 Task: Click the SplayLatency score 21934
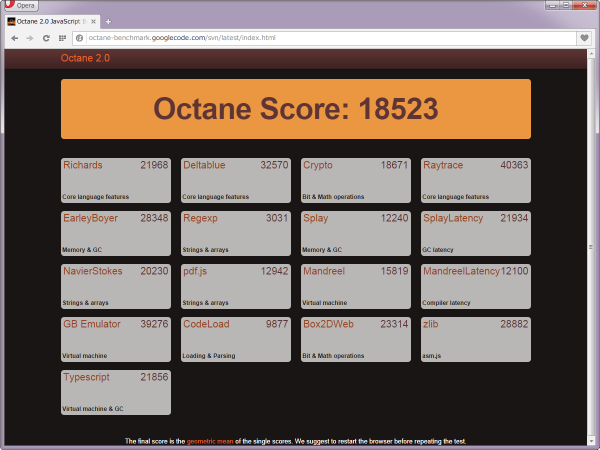[514, 218]
